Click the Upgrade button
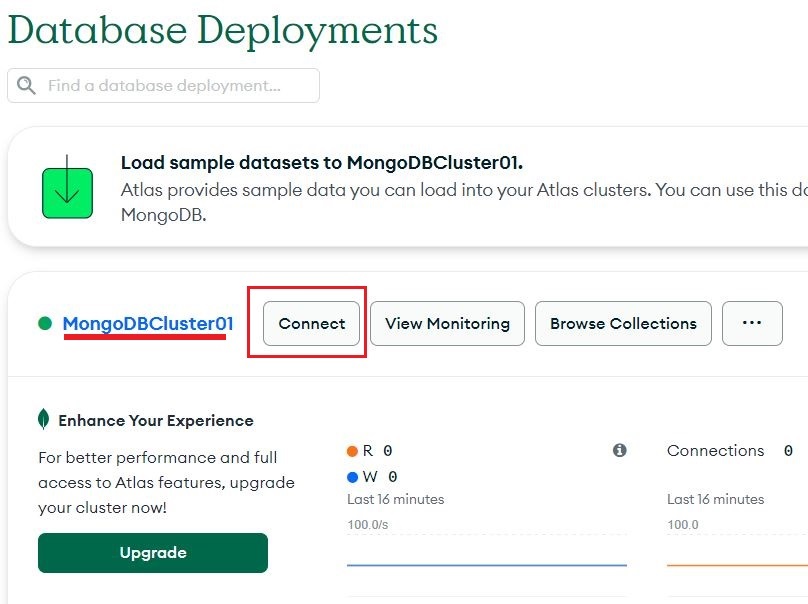 [x=152, y=552]
